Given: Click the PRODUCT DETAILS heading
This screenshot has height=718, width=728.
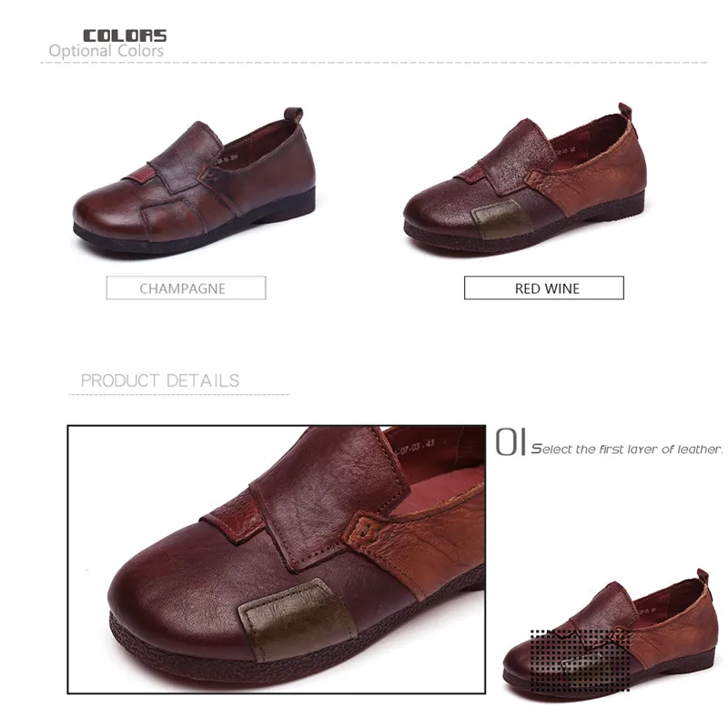Looking at the screenshot, I should point(160,380).
